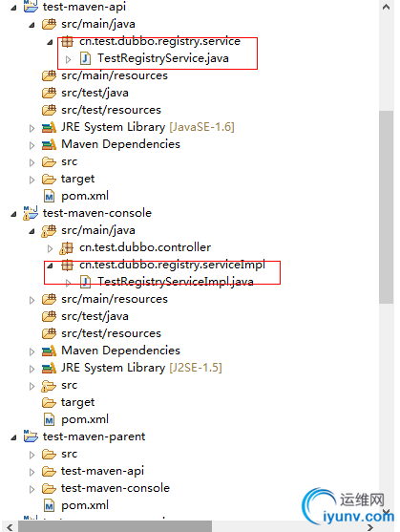Select src/test/resources in test-maven-api

pos(111,110)
